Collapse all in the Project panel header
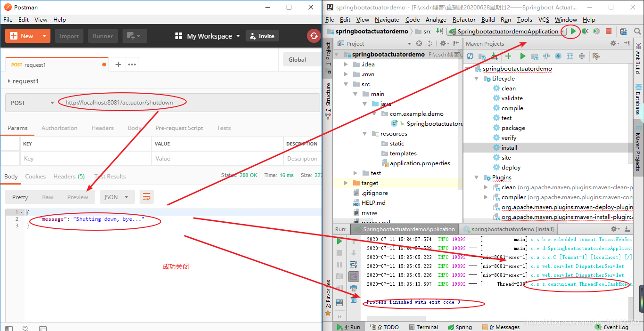The height and width of the screenshot is (331, 644). click(x=429, y=44)
